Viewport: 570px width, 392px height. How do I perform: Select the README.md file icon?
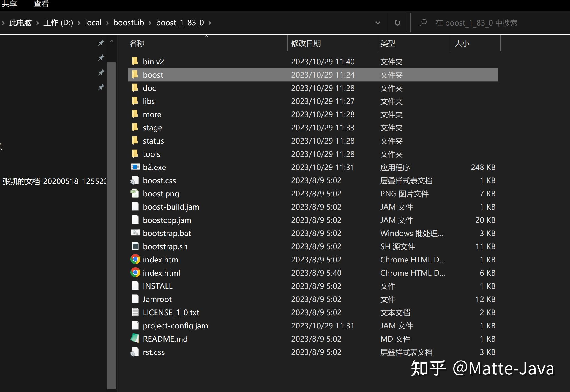tap(135, 339)
